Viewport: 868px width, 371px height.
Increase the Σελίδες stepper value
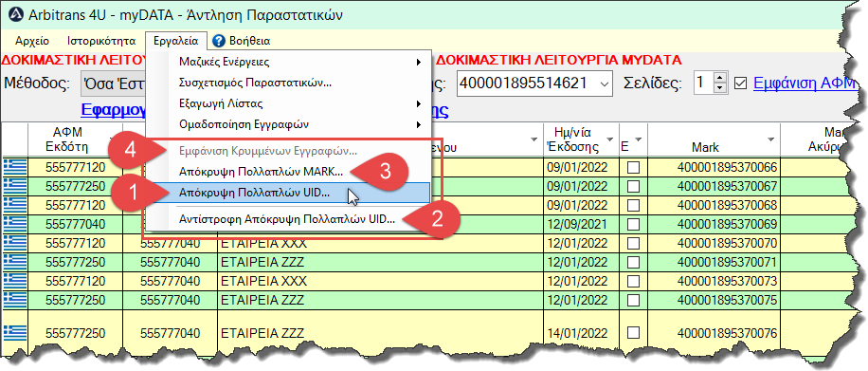click(719, 78)
